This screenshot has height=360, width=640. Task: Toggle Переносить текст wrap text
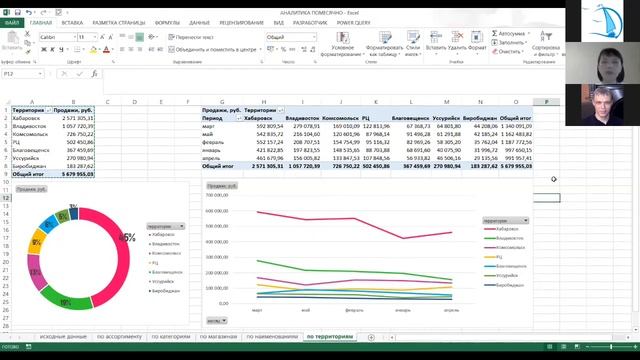tap(191, 37)
